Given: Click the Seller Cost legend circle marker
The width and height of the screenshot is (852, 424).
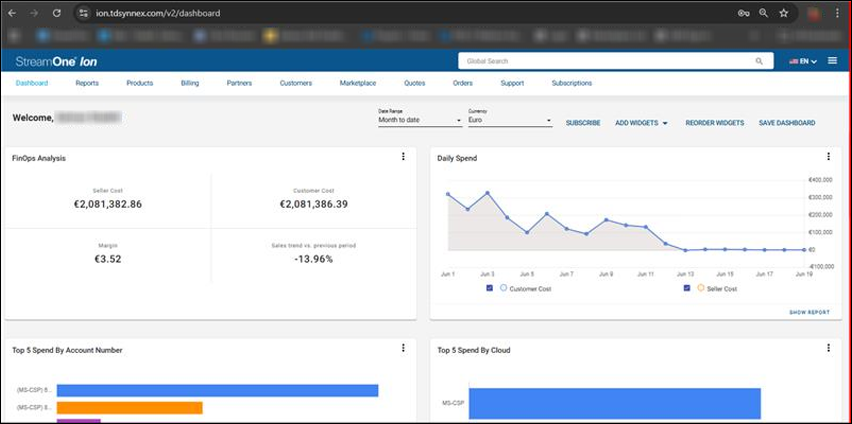Looking at the screenshot, I should click(x=700, y=288).
